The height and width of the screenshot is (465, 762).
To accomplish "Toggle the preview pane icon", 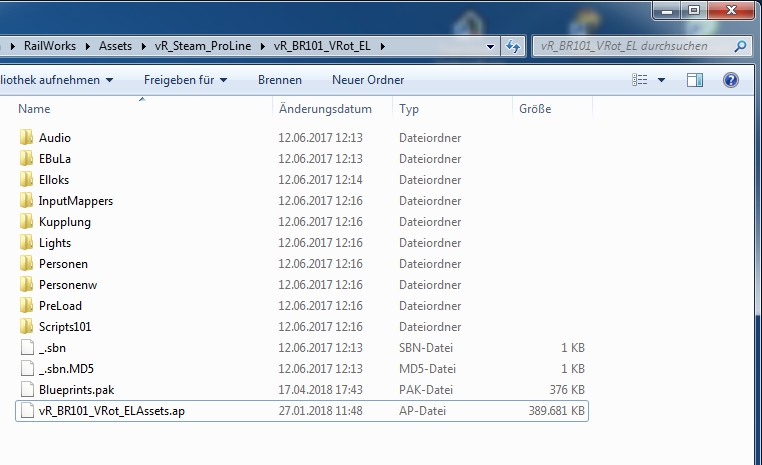I will (695, 80).
